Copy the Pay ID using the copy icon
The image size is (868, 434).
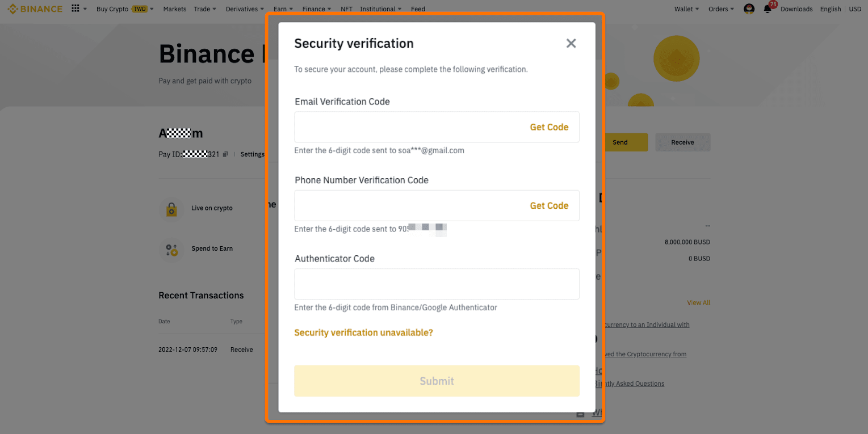[x=225, y=154]
